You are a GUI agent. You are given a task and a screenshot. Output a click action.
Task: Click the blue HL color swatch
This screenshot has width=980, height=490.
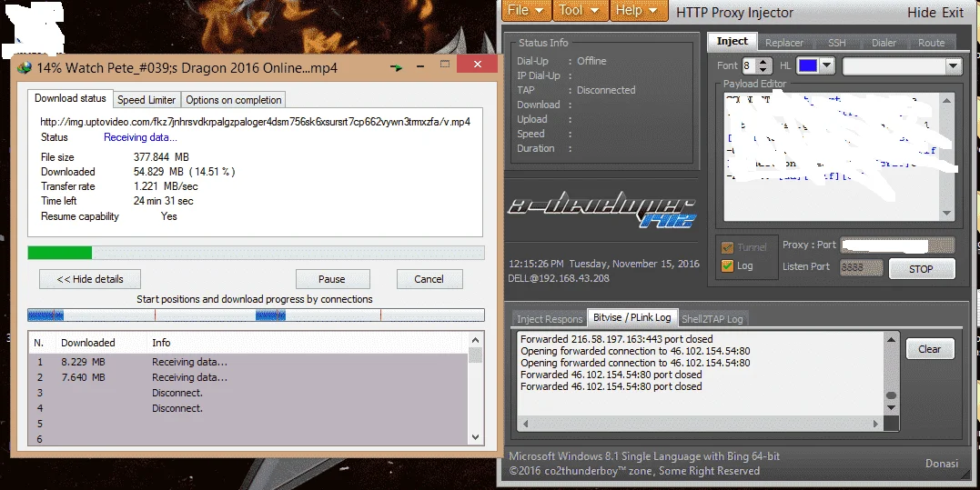(807, 65)
